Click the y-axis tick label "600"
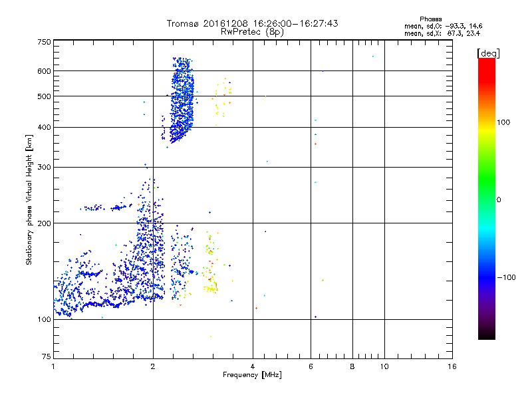This screenshot has width=532, height=399. 44,71
